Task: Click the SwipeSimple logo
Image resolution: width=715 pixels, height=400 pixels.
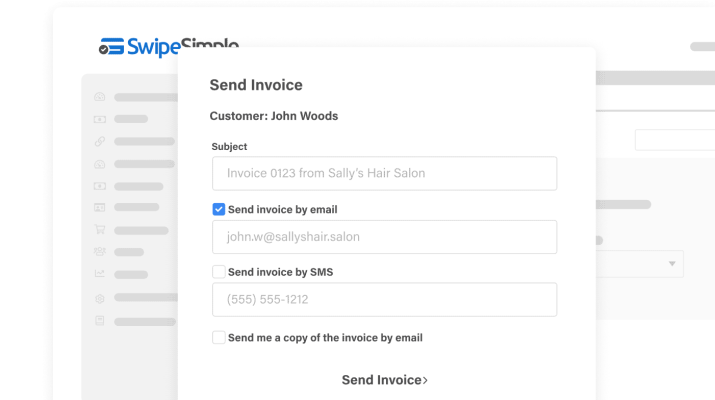Action: tap(168, 47)
